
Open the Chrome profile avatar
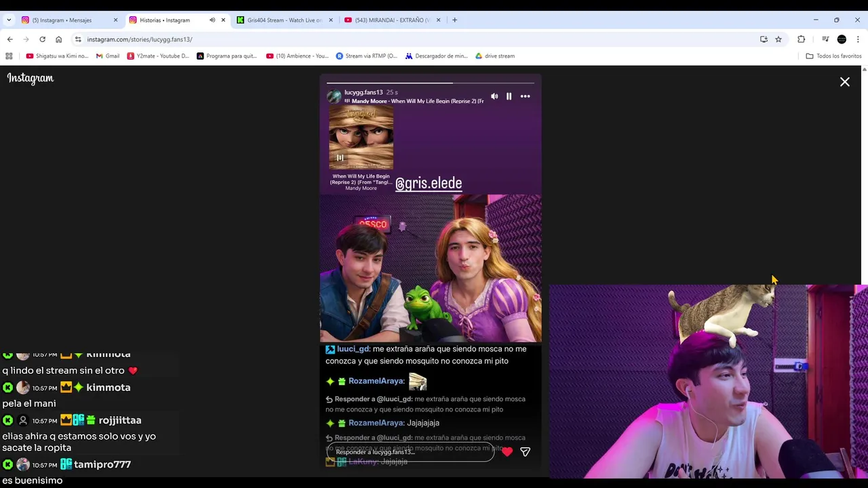coord(842,39)
